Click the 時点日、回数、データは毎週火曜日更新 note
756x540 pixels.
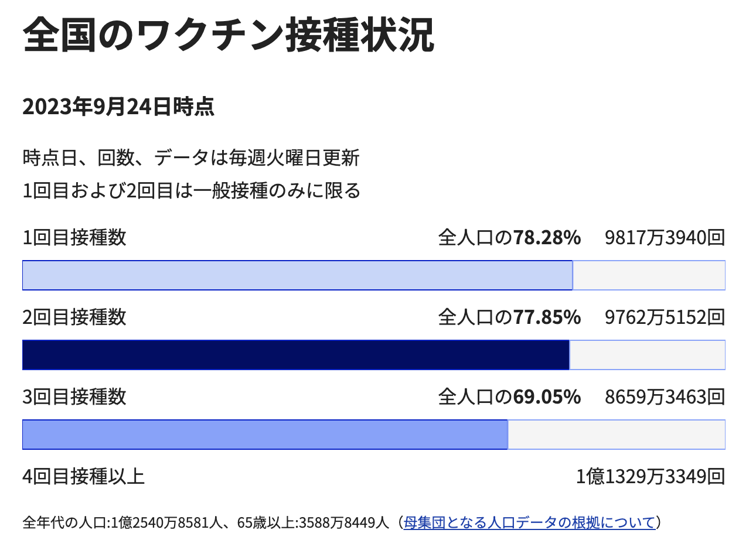[191, 158]
